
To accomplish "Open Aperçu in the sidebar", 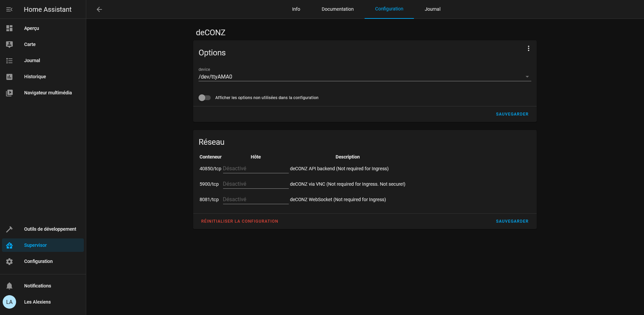I will 43,28.
